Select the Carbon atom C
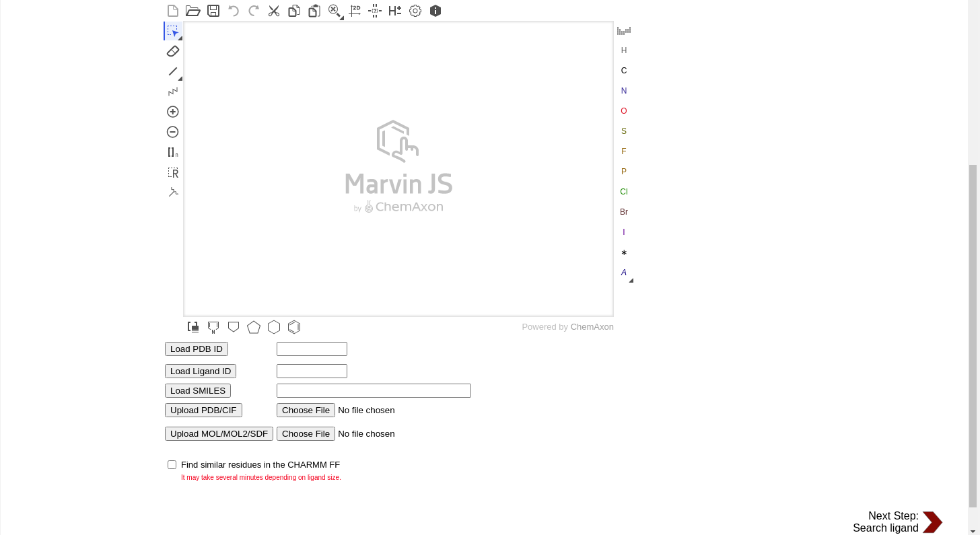This screenshot has width=980, height=535. click(x=624, y=71)
